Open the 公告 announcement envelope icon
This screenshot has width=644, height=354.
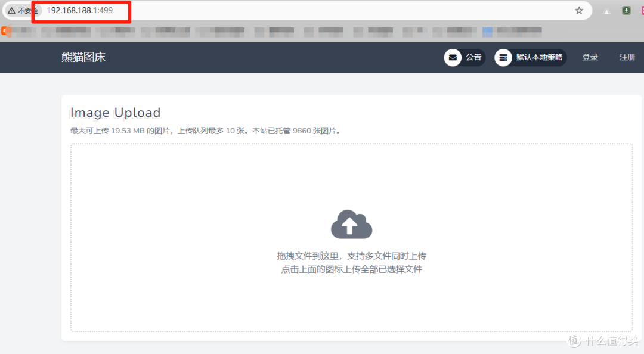[x=453, y=57]
